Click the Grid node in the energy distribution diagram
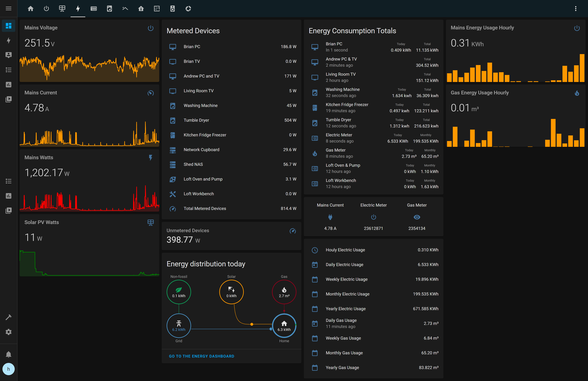This screenshot has width=588, height=381. pos(179,326)
